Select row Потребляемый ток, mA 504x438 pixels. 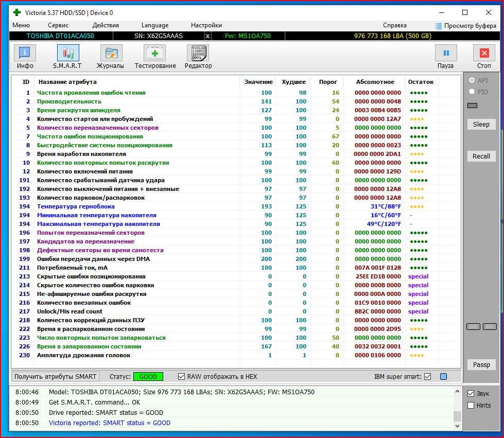pyautogui.click(x=236, y=268)
